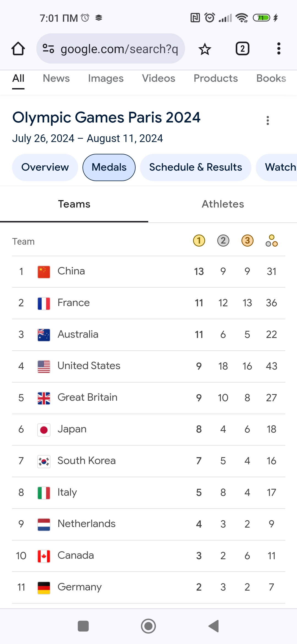Tap the total medals column icon
Screen dimensions: 297x644
pos(271,241)
